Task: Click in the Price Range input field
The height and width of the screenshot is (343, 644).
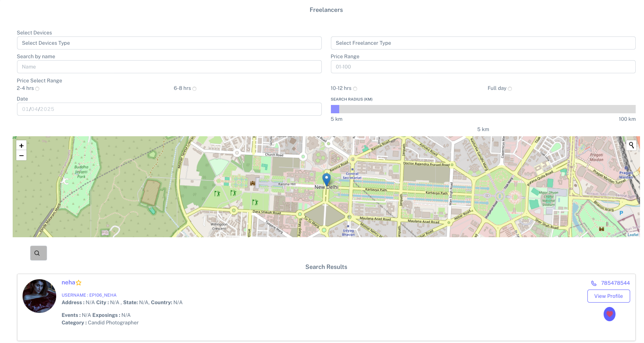Action: coord(483,67)
